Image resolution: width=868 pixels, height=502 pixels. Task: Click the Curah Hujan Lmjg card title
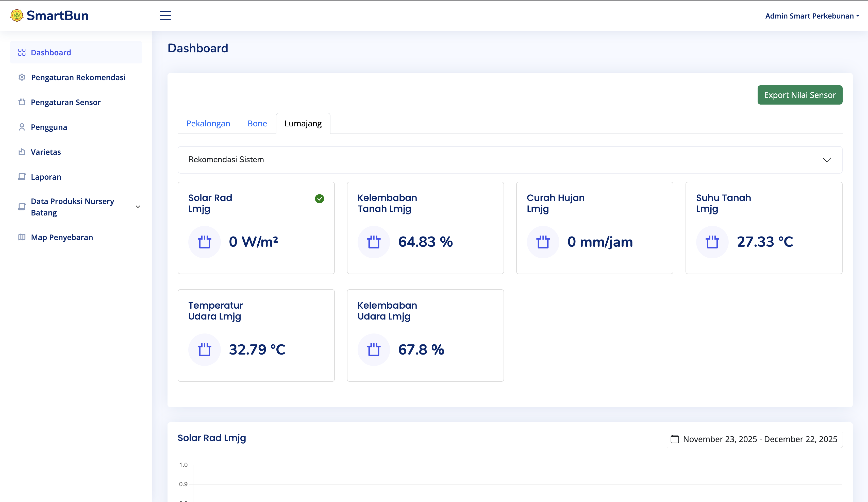point(556,203)
